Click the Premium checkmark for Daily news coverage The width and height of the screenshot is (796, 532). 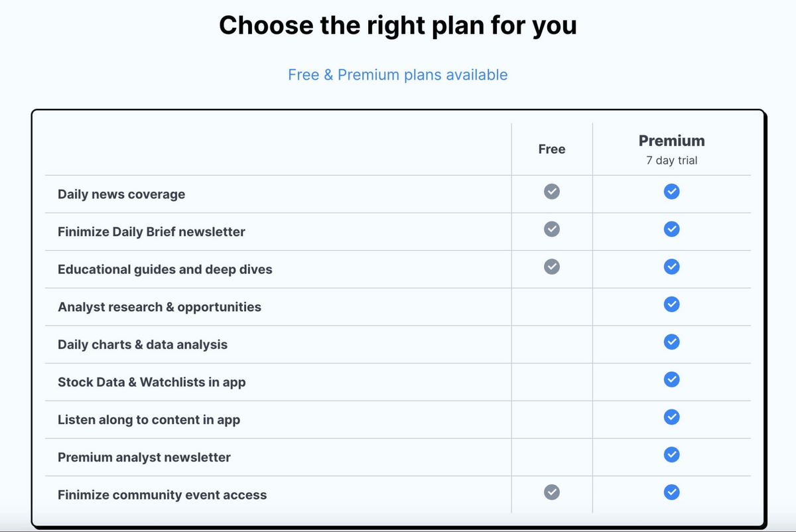coord(672,192)
